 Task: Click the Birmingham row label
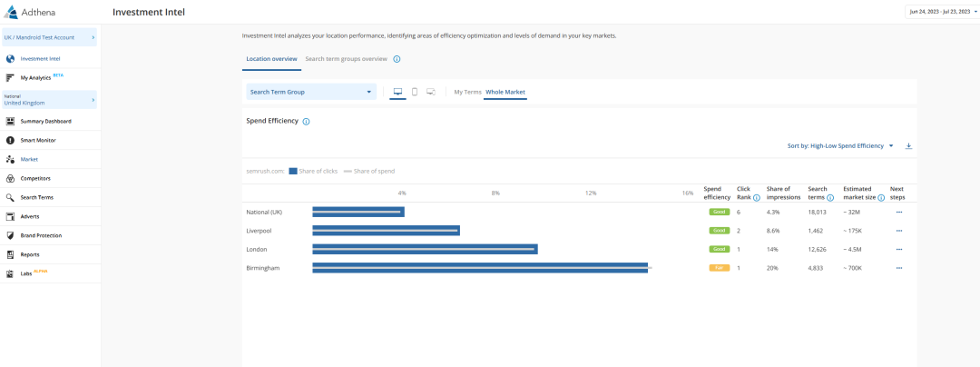(263, 268)
